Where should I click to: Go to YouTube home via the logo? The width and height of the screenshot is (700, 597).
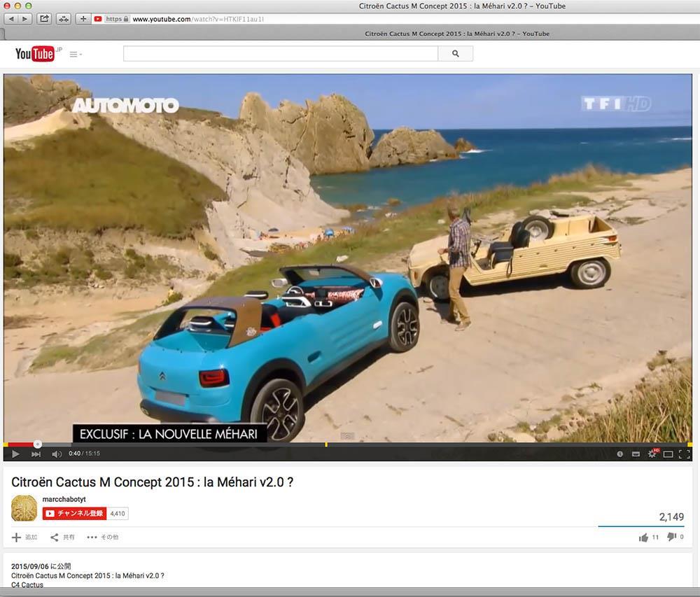point(35,54)
